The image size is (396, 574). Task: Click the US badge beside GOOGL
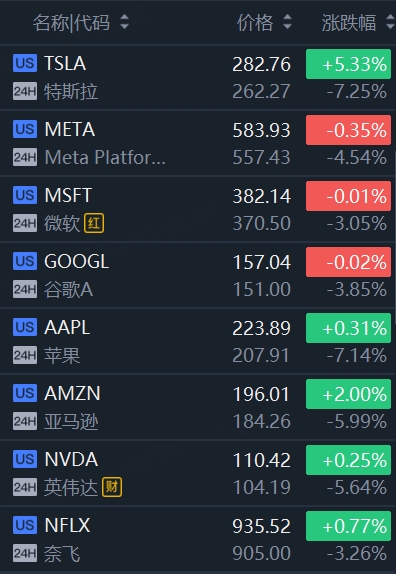click(25, 261)
